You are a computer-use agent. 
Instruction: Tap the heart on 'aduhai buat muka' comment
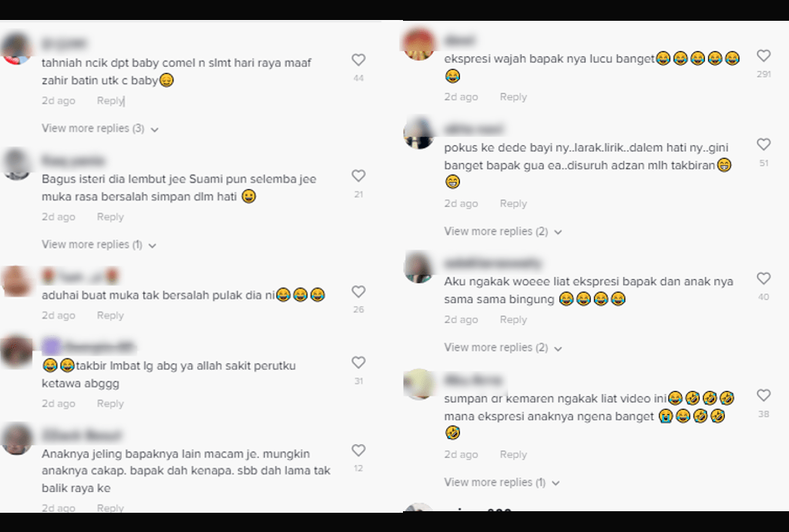(x=358, y=292)
